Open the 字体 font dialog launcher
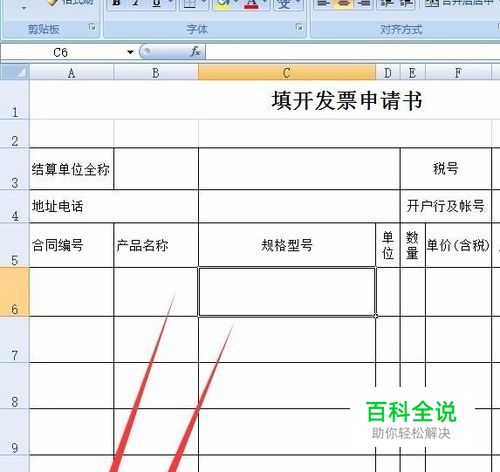The image size is (500, 472). pos(299,27)
